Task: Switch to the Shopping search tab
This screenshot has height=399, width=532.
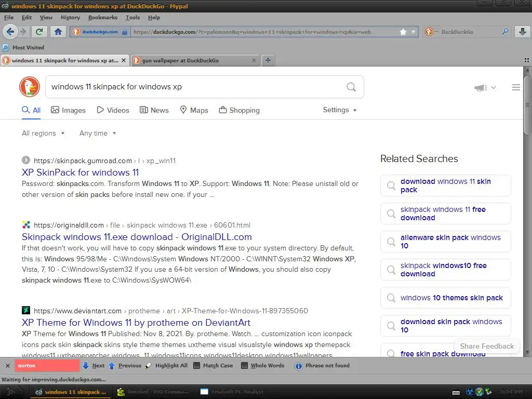Action: (x=239, y=110)
